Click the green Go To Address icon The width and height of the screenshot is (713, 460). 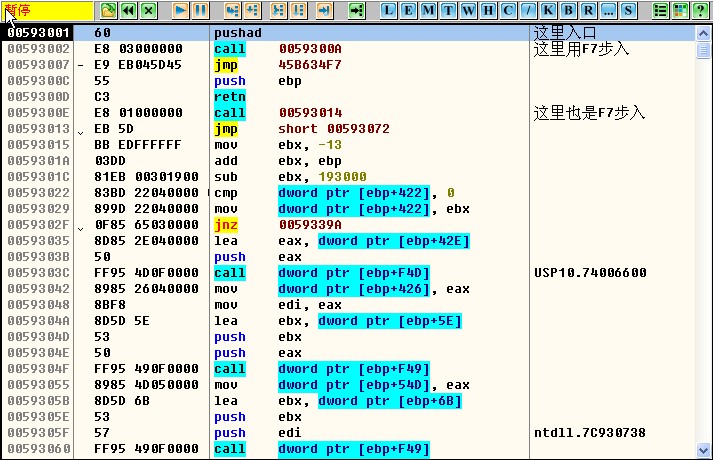point(356,10)
